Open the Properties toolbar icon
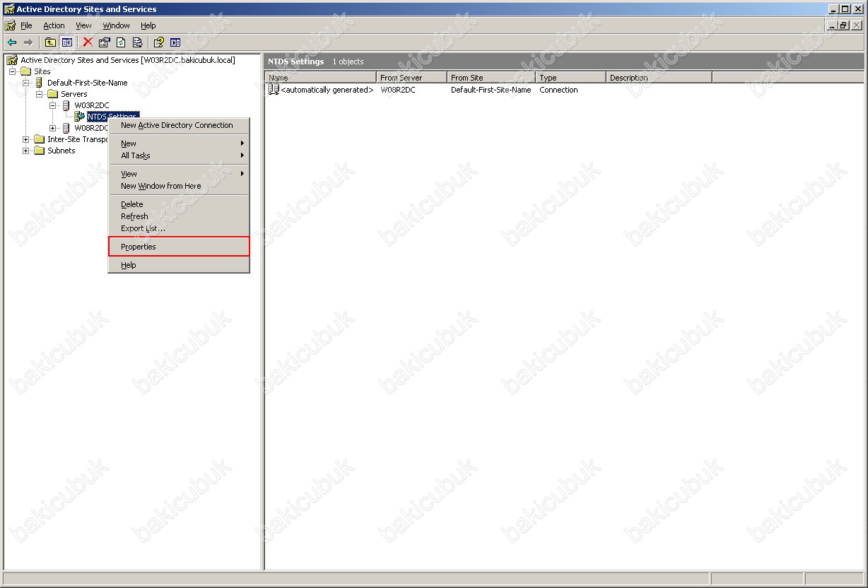868x588 pixels. pyautogui.click(x=104, y=42)
